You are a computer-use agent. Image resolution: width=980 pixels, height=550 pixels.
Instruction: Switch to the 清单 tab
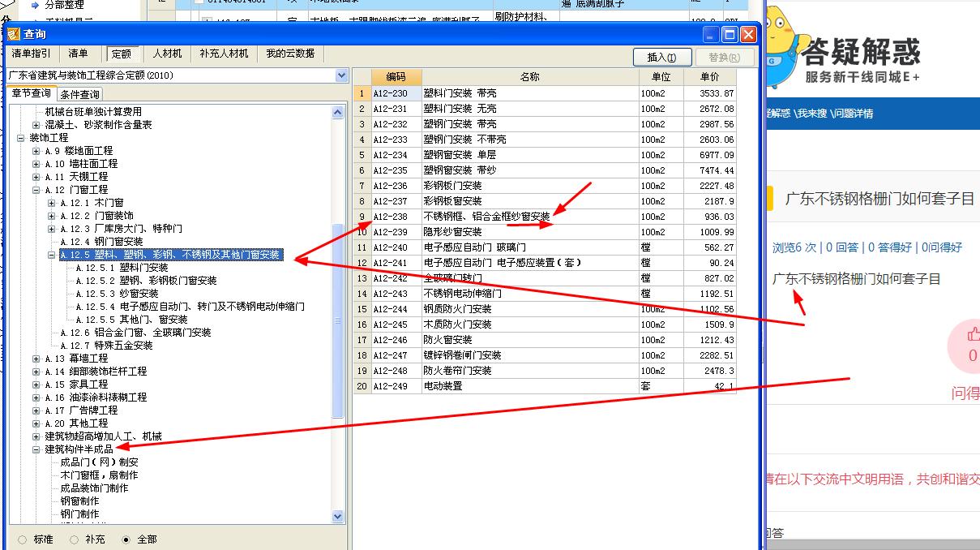79,54
